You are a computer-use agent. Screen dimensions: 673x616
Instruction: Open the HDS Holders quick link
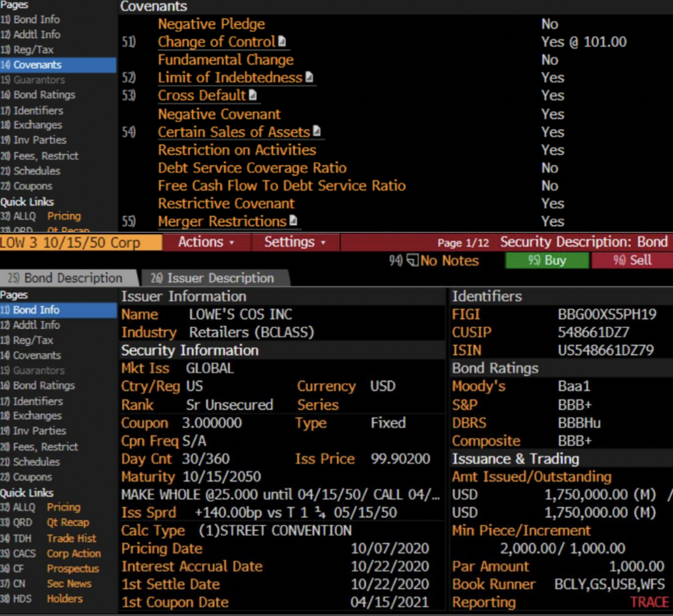tap(41, 598)
